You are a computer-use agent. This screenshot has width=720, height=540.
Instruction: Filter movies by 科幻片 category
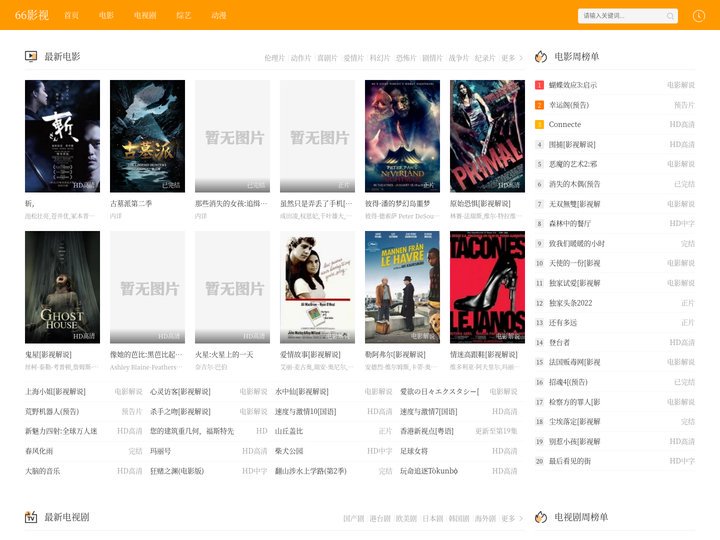pyautogui.click(x=379, y=58)
